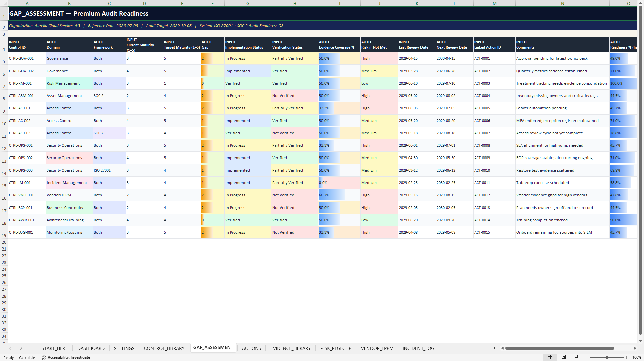644x361 pixels.
Task: Select cell CTRL-RM-001
Action: tap(27, 83)
